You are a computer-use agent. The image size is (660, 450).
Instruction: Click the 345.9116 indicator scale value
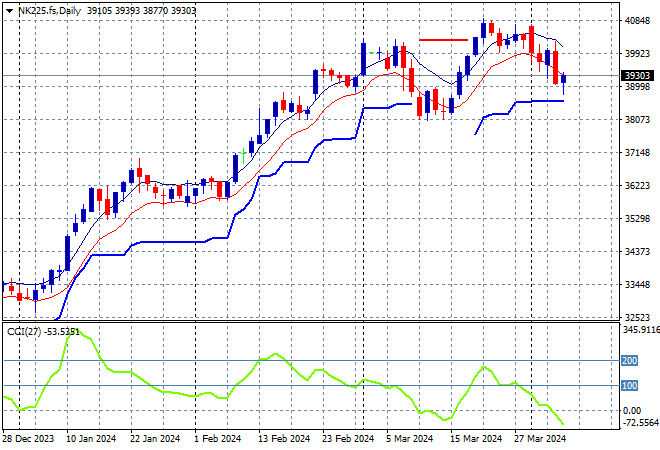(641, 330)
